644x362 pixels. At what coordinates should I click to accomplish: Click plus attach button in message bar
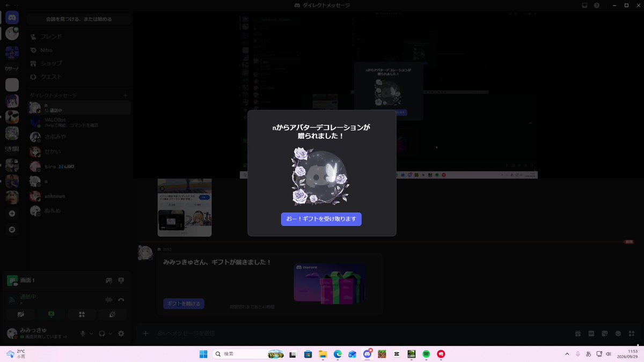pos(145,334)
